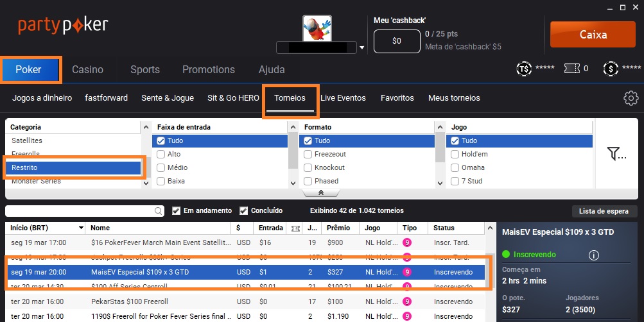Sort by Entrada column header
This screenshot has width=644, height=322.
(271, 228)
